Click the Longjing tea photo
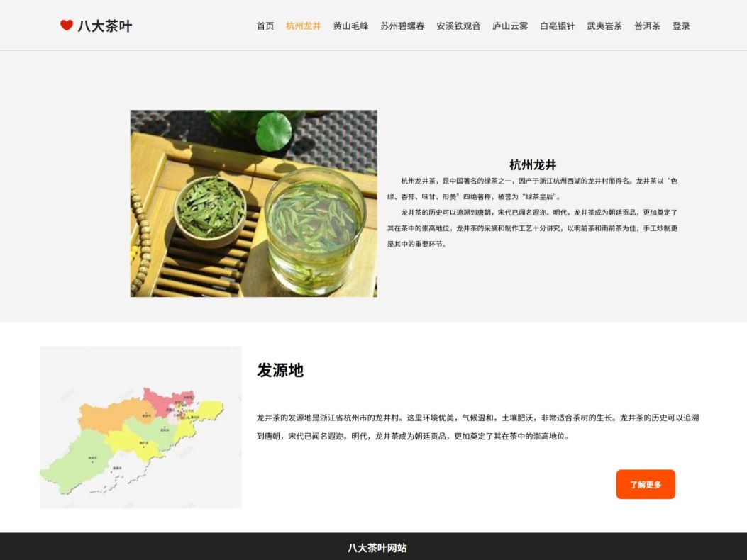 coord(254,204)
